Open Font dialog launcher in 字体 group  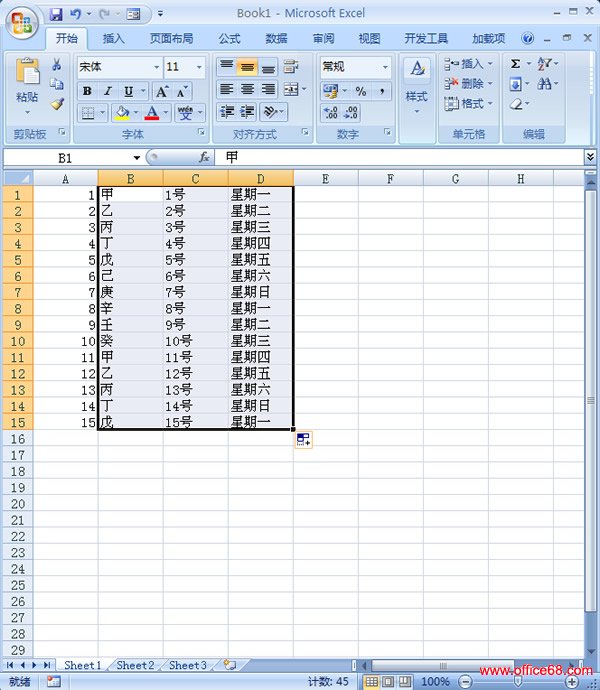[x=201, y=132]
